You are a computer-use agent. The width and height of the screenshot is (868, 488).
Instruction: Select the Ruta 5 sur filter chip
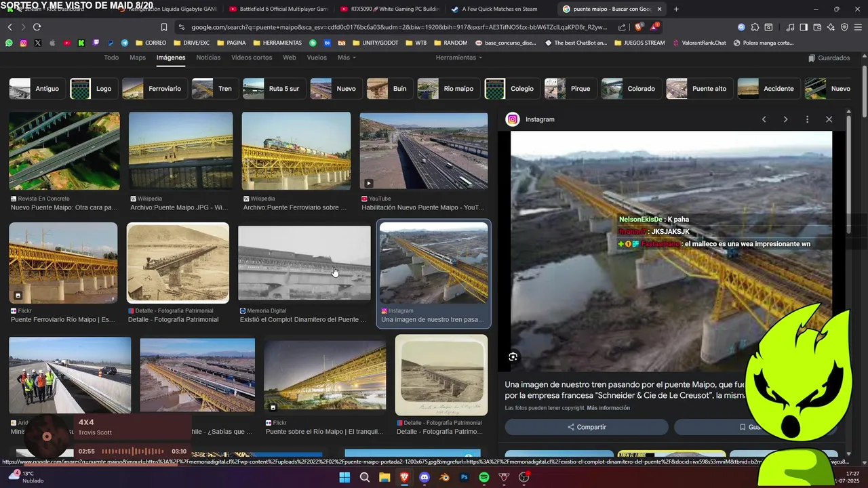click(273, 89)
